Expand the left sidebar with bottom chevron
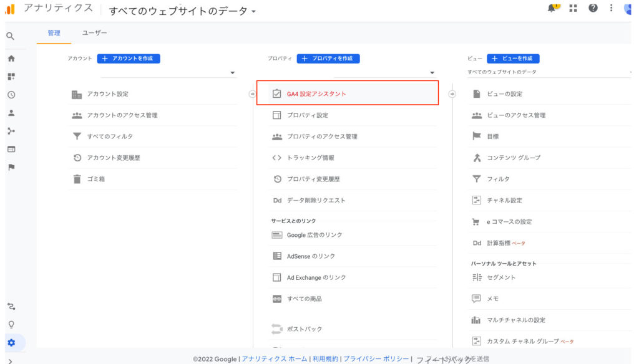The height and width of the screenshot is (364, 639). 11,360
